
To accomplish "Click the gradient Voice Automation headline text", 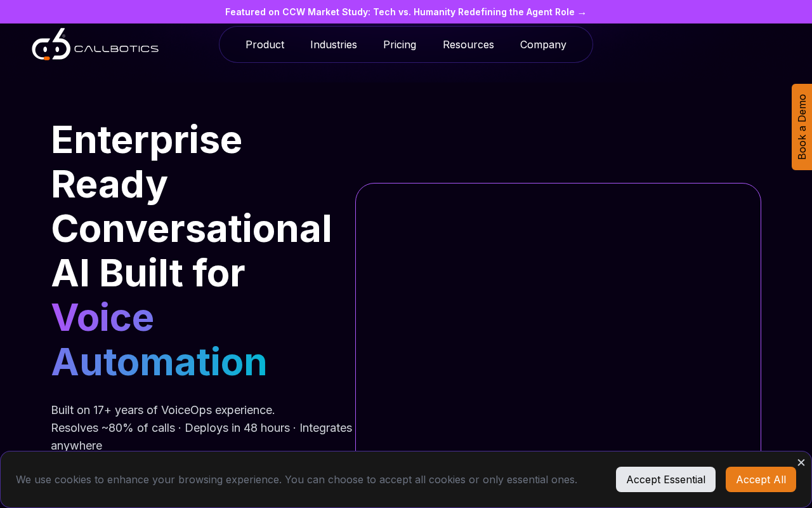I will tap(159, 340).
